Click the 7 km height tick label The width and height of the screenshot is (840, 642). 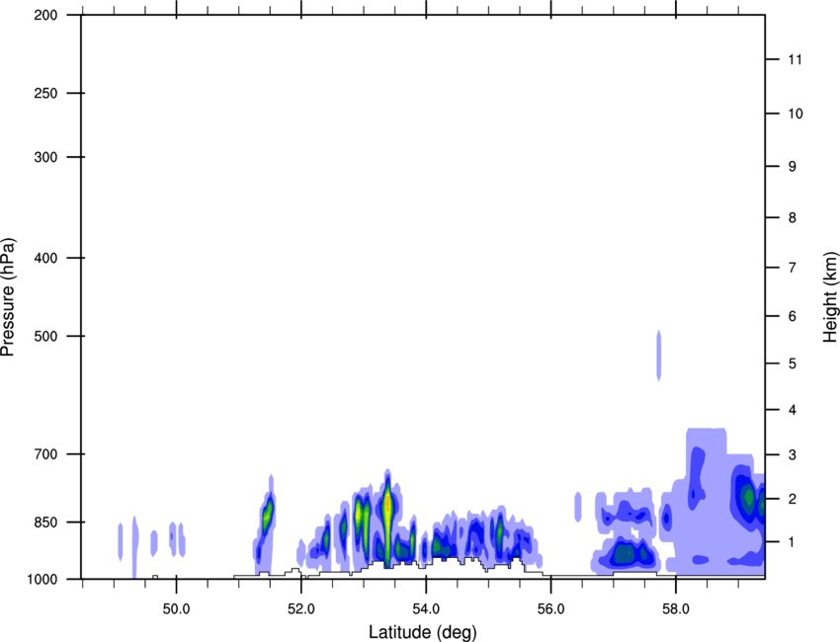point(793,268)
